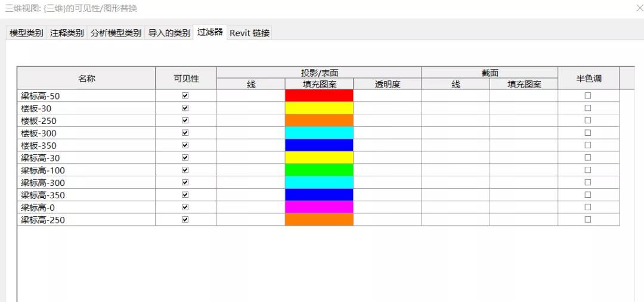Select the 梁标高-50 filter name

[x=41, y=96]
